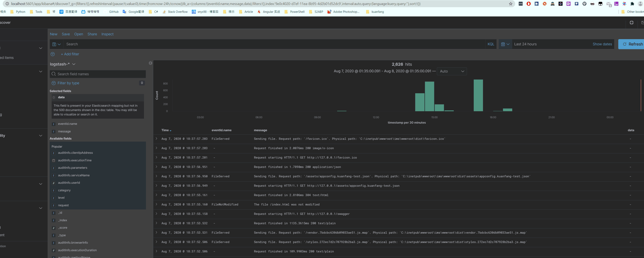The image size is (644, 258).
Task: Open filter options circle icon
Action: [x=53, y=54]
